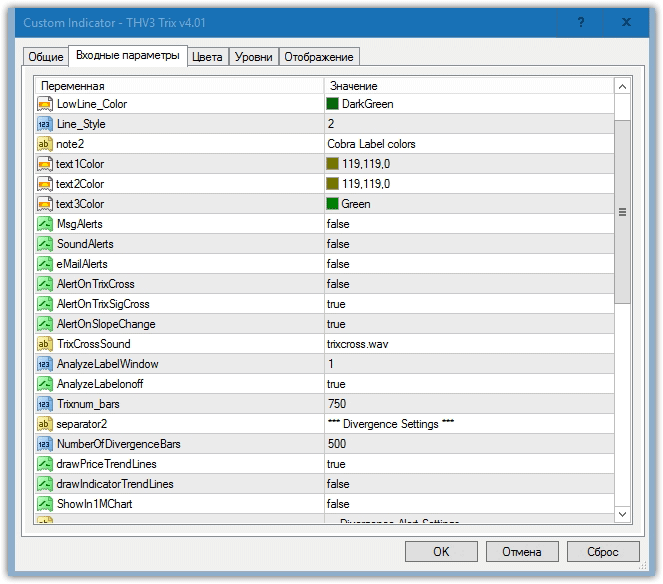Click the TrixCrossSound string icon

click(x=45, y=344)
